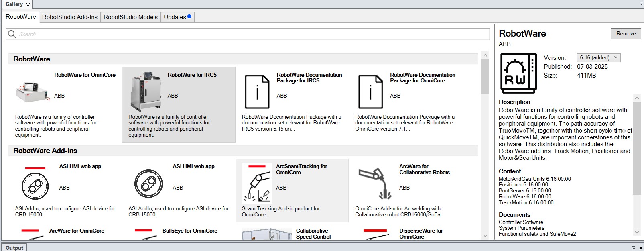Image resolution: width=644 pixels, height=251 pixels.
Task: Switch to the RobotStudio Models tab
Action: point(130,17)
